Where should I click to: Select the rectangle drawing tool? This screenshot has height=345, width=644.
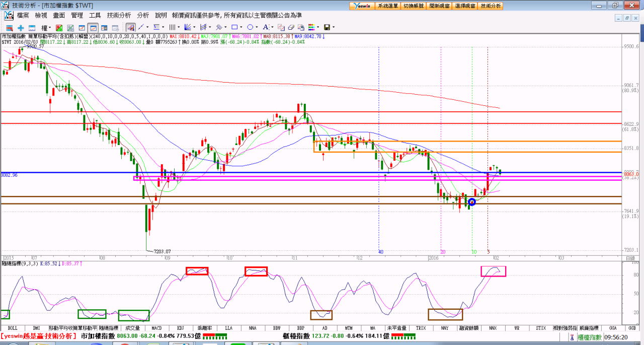coord(234,27)
